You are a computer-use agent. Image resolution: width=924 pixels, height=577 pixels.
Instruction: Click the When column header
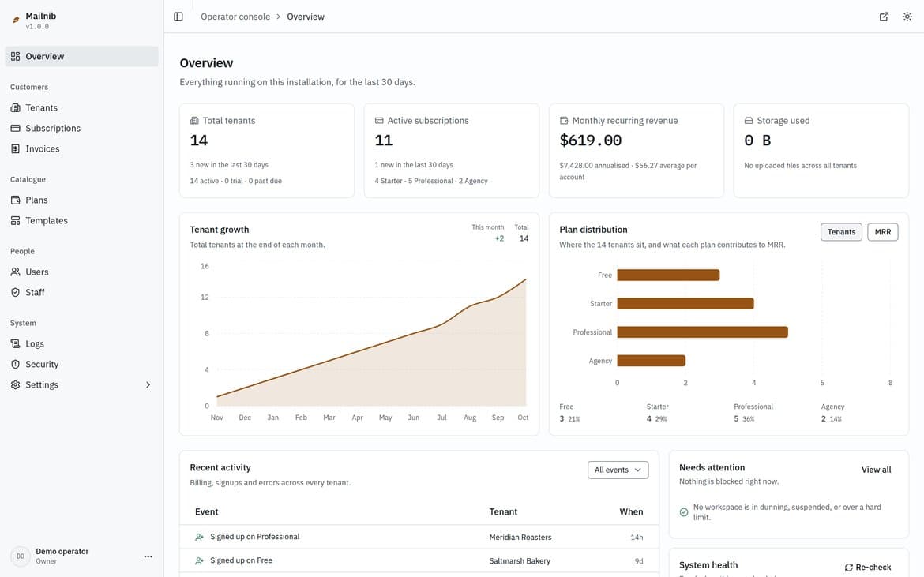click(x=631, y=511)
